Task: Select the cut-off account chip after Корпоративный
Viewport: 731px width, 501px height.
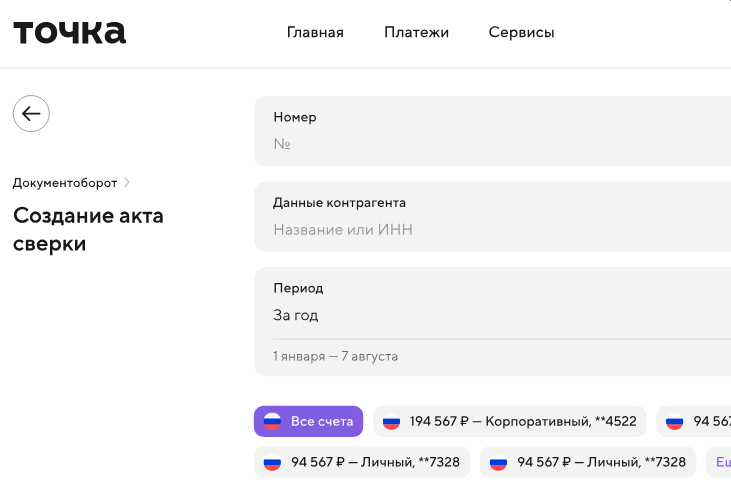Action: [x=695, y=421]
